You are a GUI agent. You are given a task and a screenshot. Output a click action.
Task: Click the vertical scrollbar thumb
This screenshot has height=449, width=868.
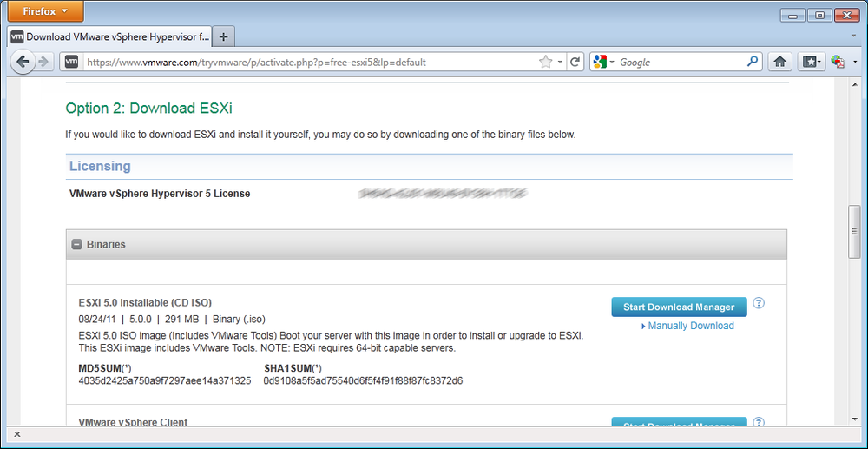(x=855, y=231)
